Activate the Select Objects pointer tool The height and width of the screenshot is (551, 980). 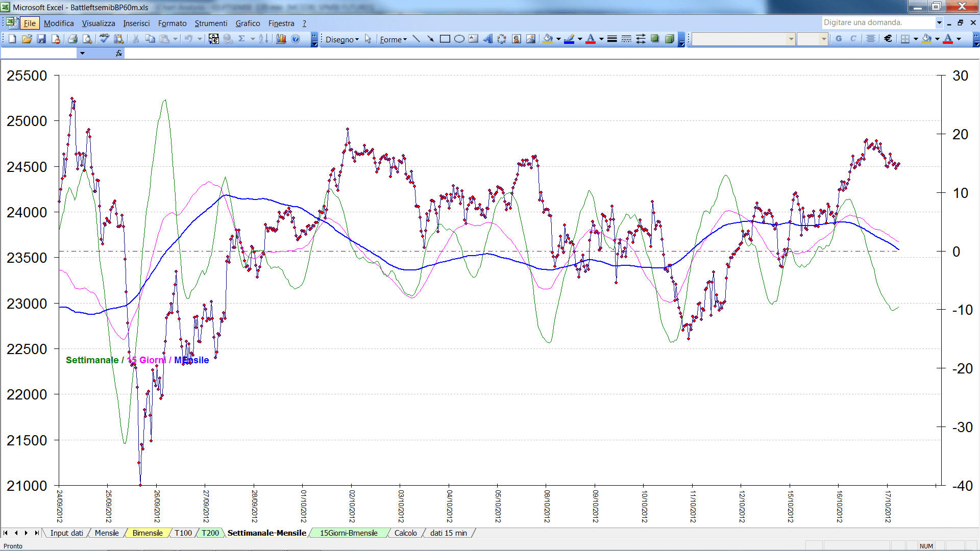[369, 39]
